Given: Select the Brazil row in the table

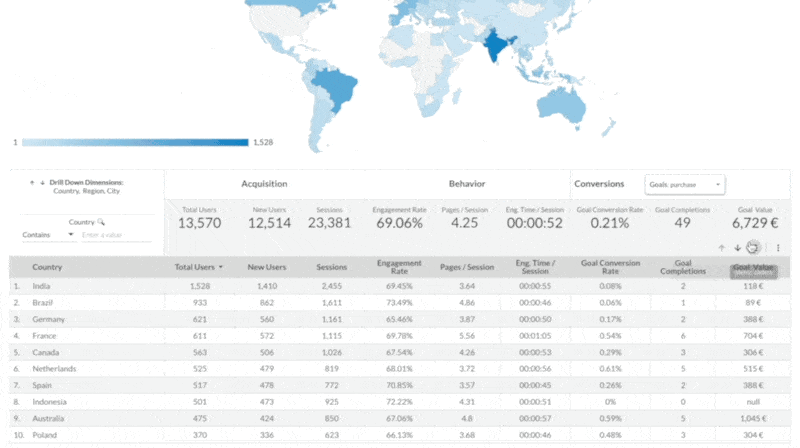Looking at the screenshot, I should (400, 303).
